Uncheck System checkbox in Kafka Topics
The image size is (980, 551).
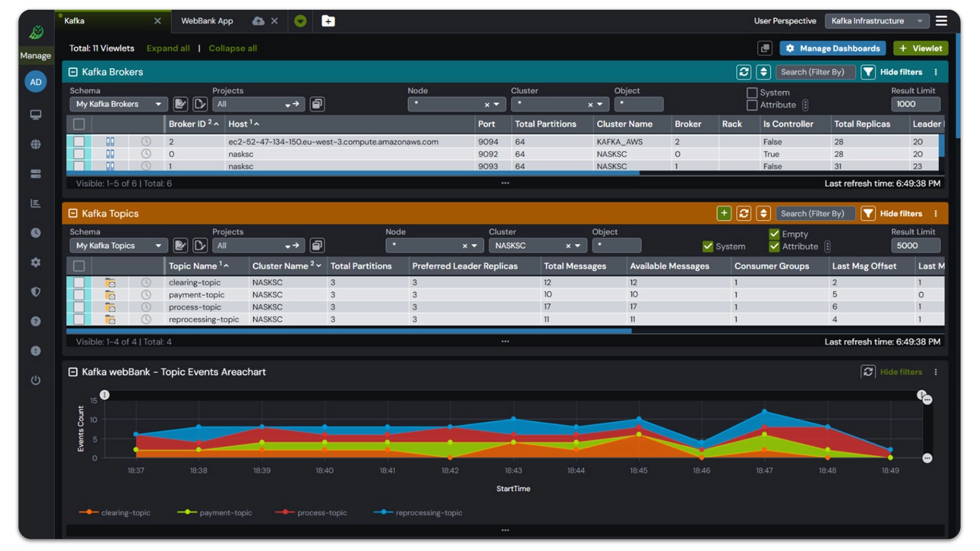point(707,246)
